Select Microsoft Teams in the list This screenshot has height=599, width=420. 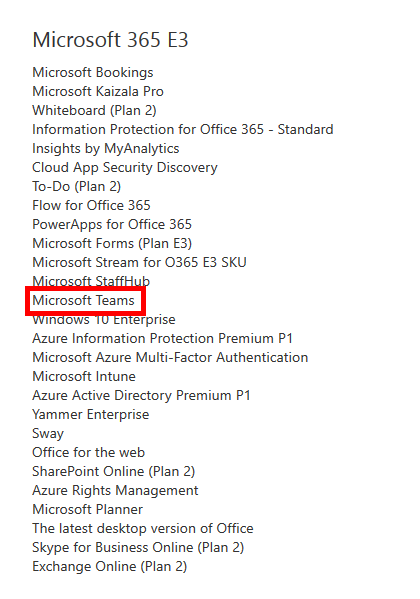click(x=83, y=301)
